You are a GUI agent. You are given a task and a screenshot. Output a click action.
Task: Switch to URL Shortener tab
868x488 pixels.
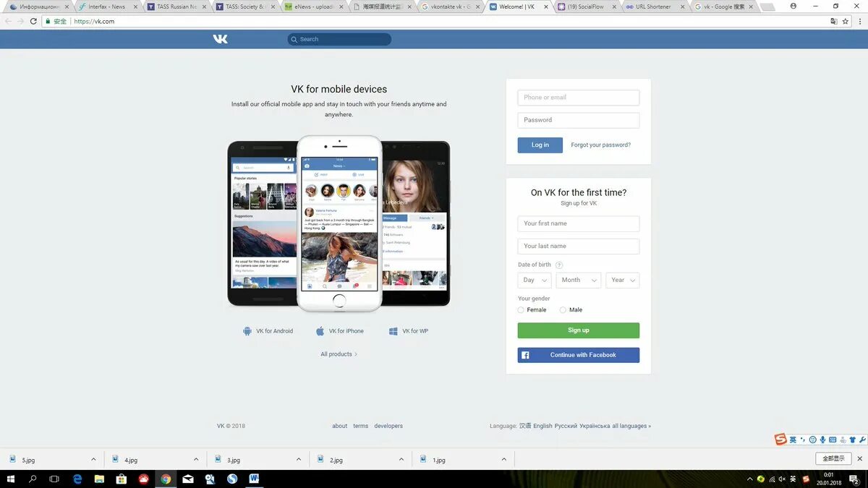coord(655,7)
